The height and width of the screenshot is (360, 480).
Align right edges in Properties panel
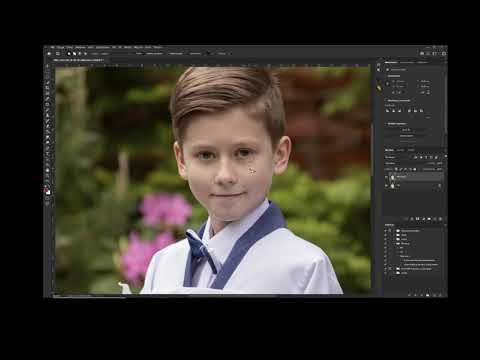point(399,110)
